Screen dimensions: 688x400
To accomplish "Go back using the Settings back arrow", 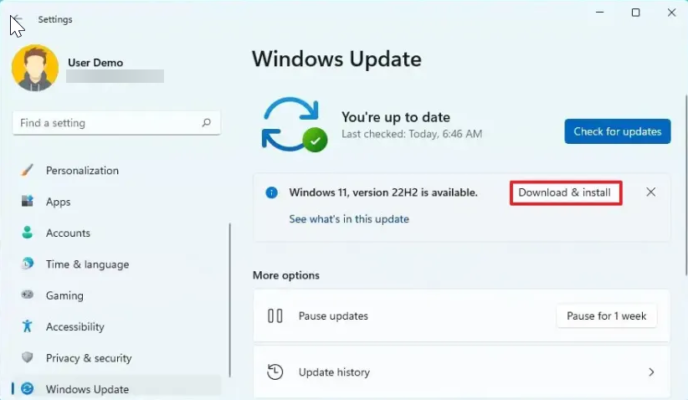I will coord(17,19).
